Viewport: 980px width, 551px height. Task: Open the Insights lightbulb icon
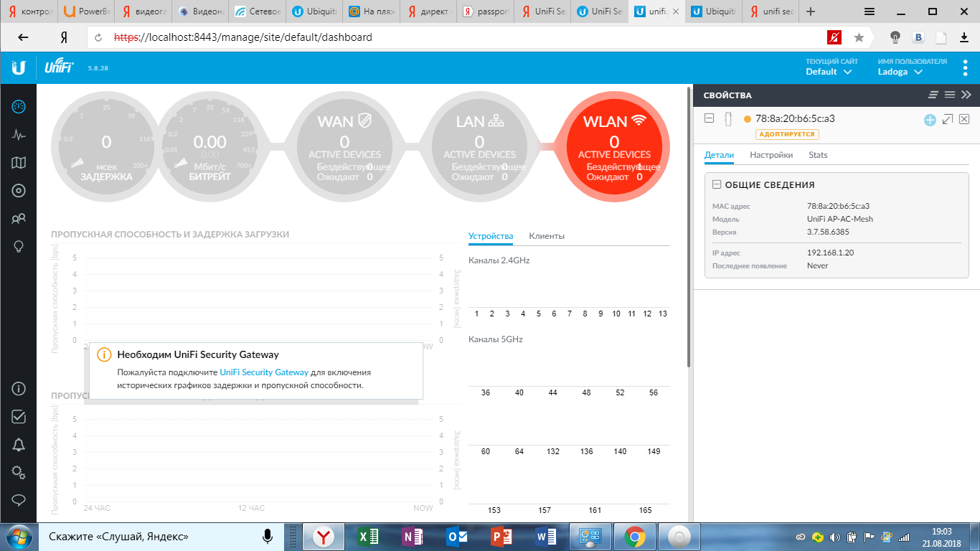[x=19, y=247]
